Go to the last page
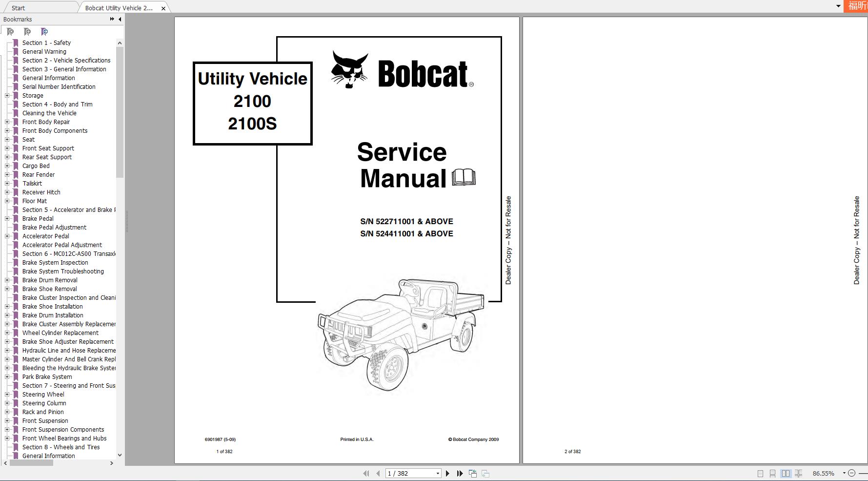This screenshot has height=481, width=868. (x=460, y=473)
